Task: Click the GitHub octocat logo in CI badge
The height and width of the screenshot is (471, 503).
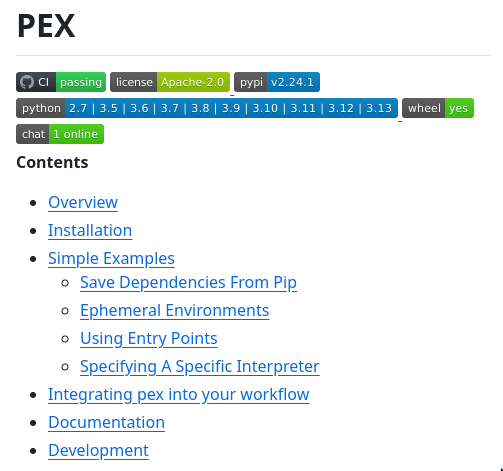Action: click(27, 82)
